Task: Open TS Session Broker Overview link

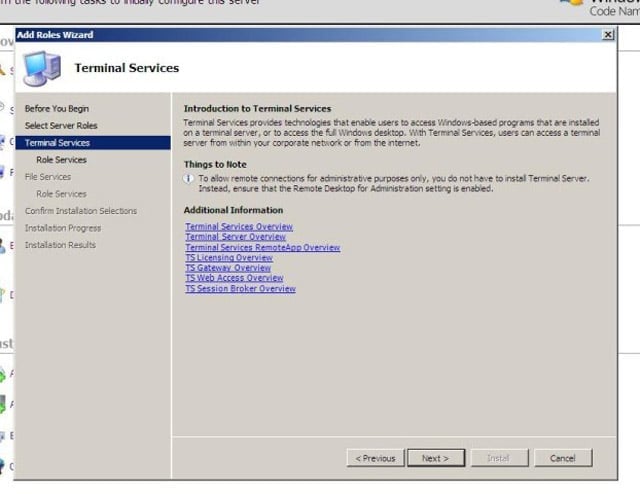Action: click(x=240, y=289)
